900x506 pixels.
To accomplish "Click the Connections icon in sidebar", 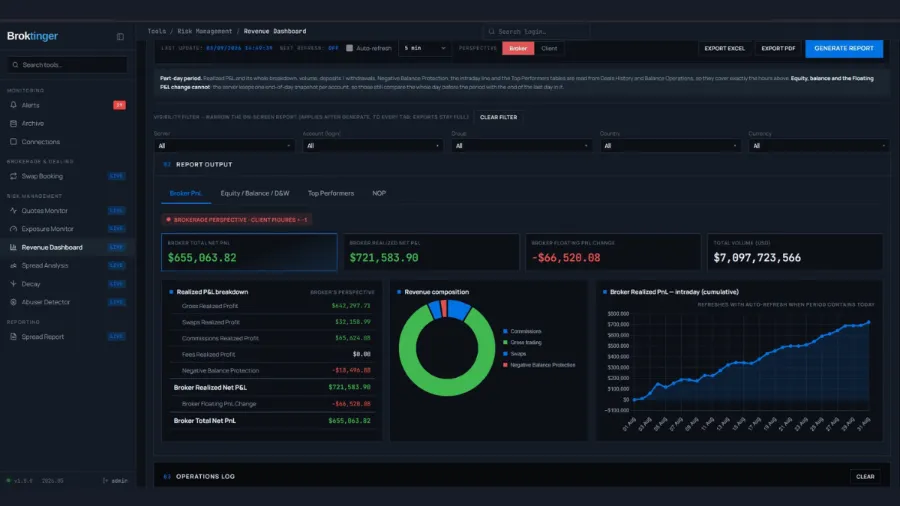I will pos(13,142).
